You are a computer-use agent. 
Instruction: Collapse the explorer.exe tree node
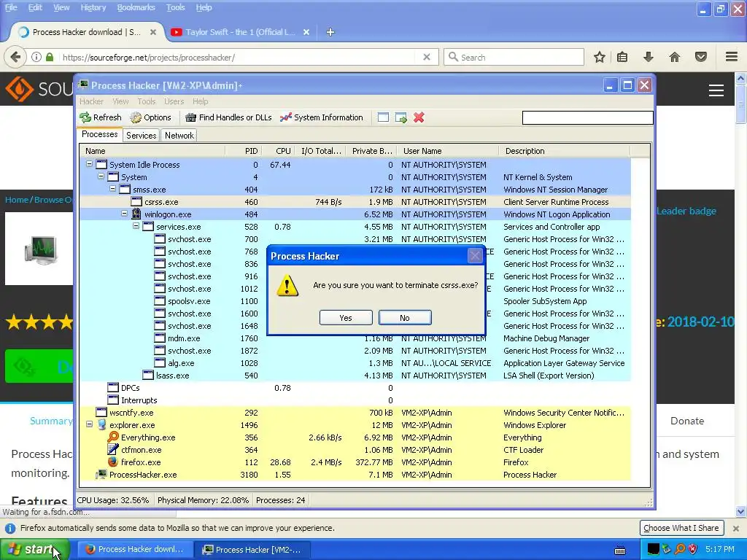point(89,424)
